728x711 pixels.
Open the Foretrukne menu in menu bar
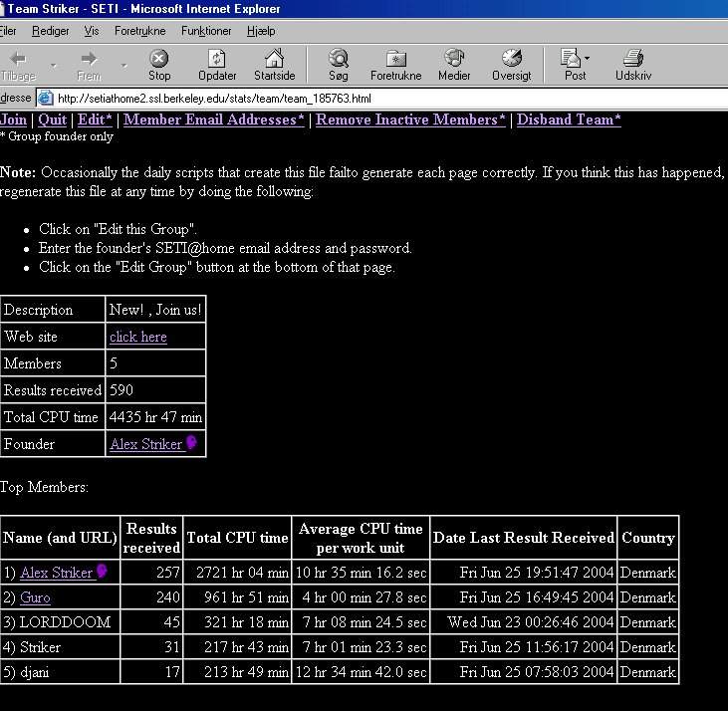click(139, 31)
